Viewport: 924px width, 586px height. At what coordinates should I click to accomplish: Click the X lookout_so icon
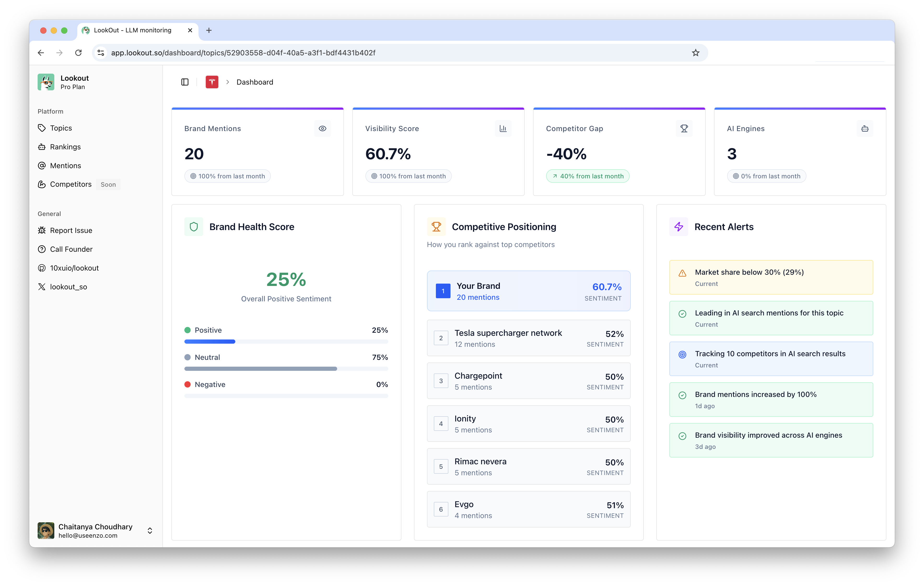pyautogui.click(x=42, y=287)
